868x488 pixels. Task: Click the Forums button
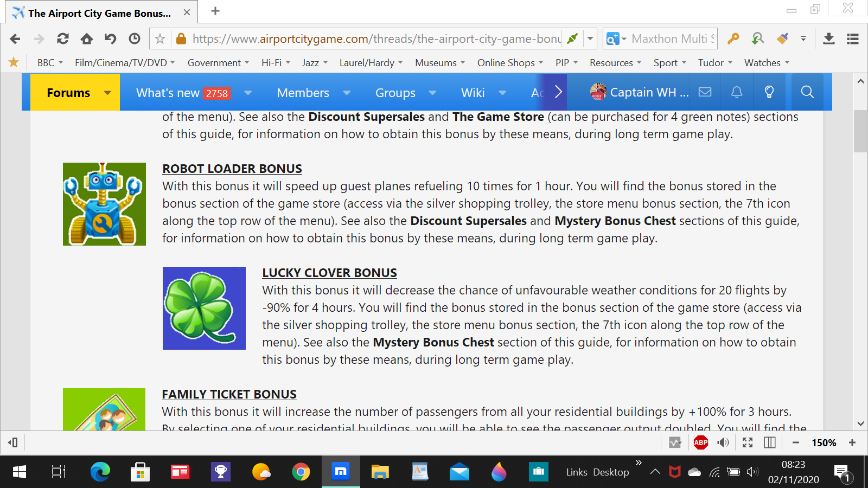[x=68, y=93]
